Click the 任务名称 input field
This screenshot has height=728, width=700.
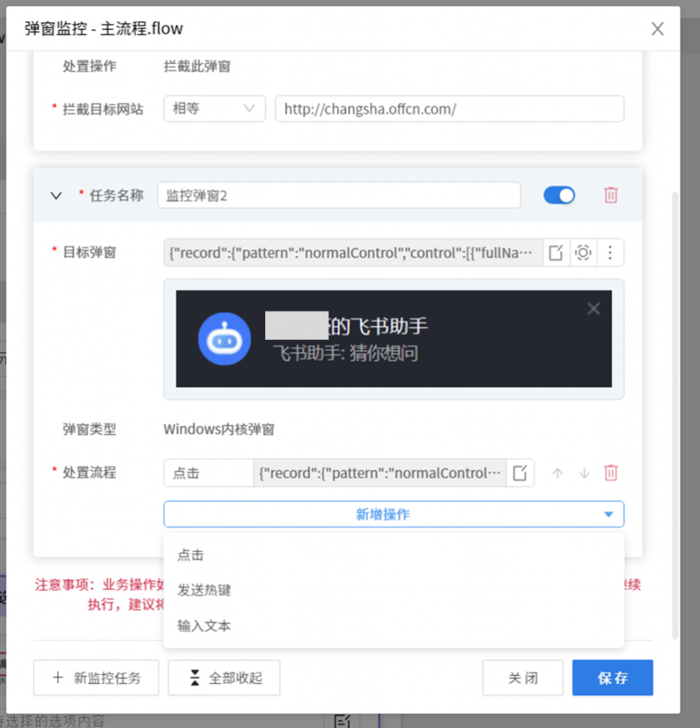(x=338, y=196)
